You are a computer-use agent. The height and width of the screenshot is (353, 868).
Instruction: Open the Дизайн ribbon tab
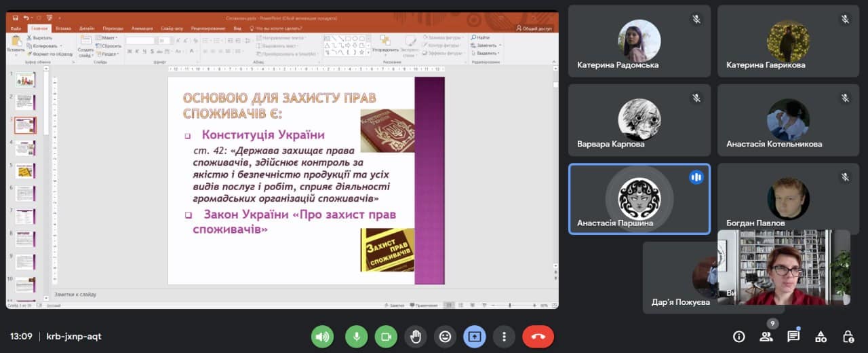87,29
